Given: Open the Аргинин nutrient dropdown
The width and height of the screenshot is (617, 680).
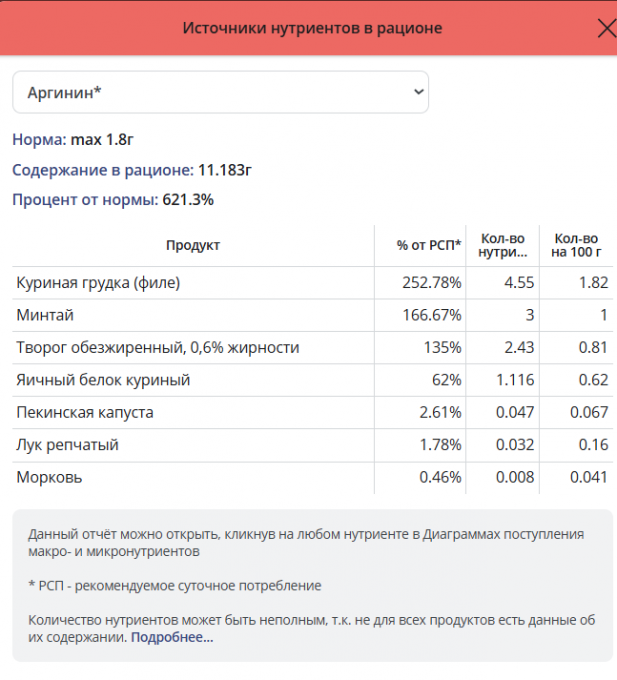Looking at the screenshot, I should (x=220, y=92).
